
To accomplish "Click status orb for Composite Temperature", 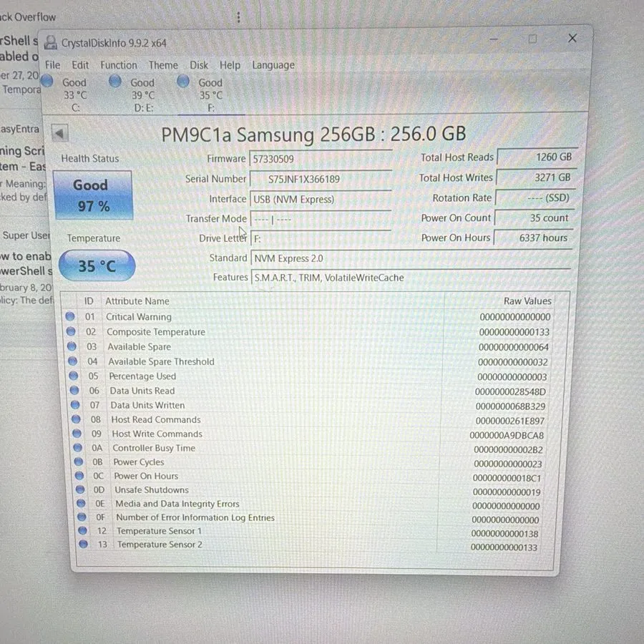I will [x=71, y=331].
